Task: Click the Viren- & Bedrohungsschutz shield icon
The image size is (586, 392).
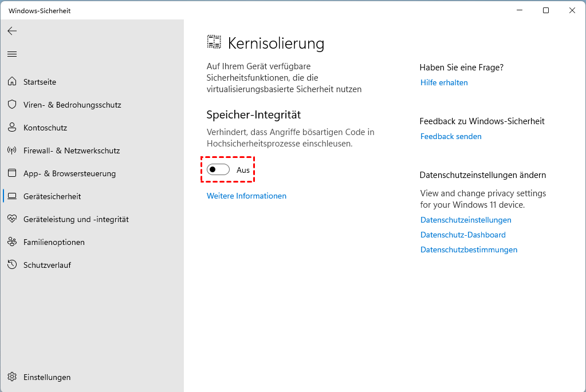Action: pyautogui.click(x=12, y=105)
